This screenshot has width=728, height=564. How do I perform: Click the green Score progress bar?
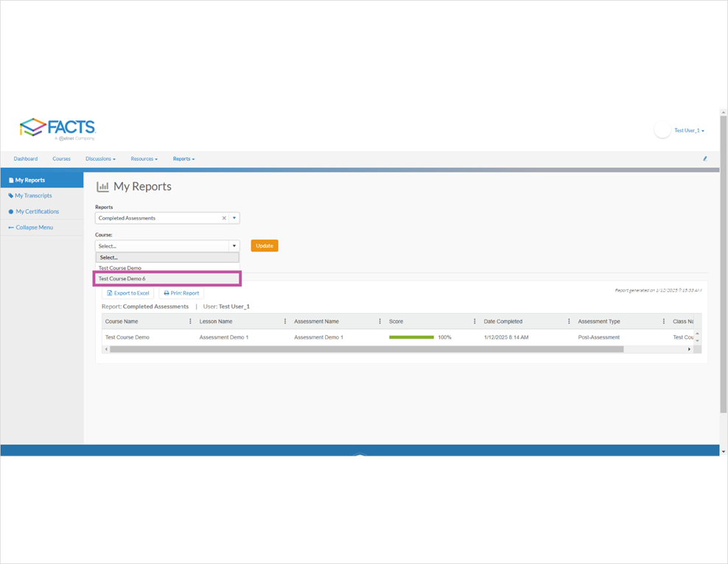[x=411, y=336]
